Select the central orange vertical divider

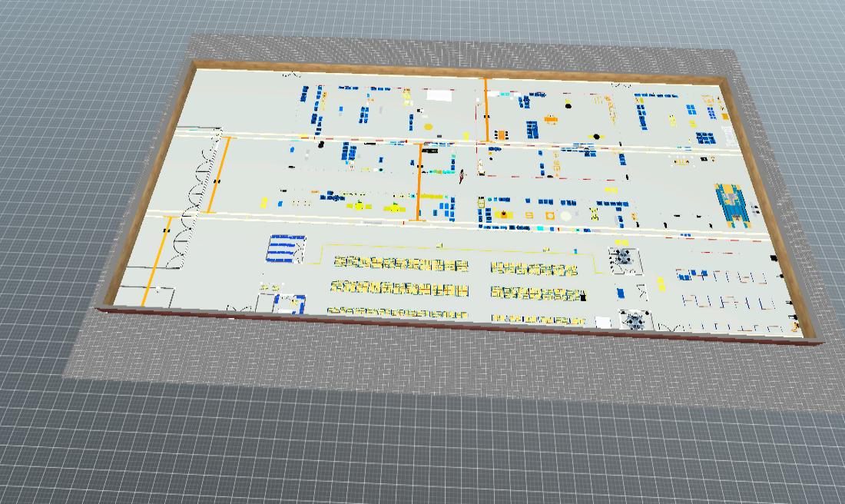pos(419,181)
